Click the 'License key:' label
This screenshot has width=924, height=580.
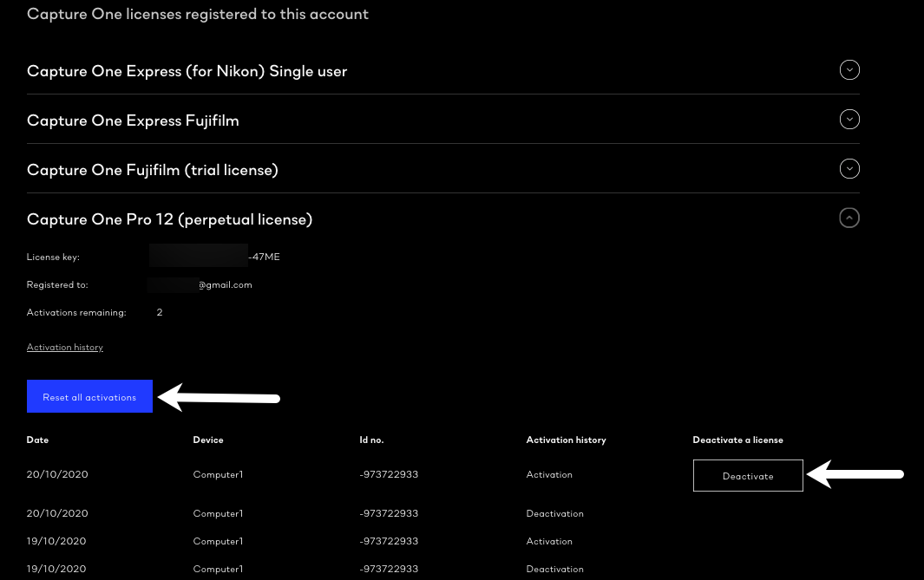(53, 257)
